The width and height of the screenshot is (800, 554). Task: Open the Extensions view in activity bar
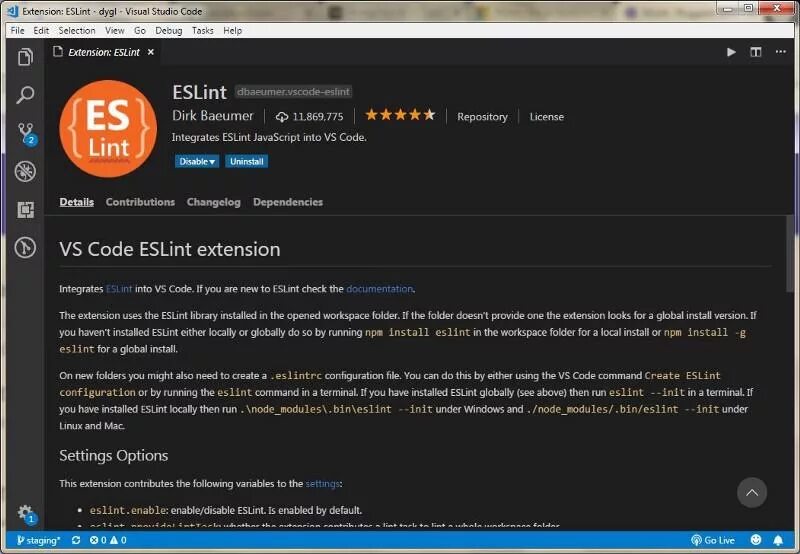pyautogui.click(x=25, y=210)
